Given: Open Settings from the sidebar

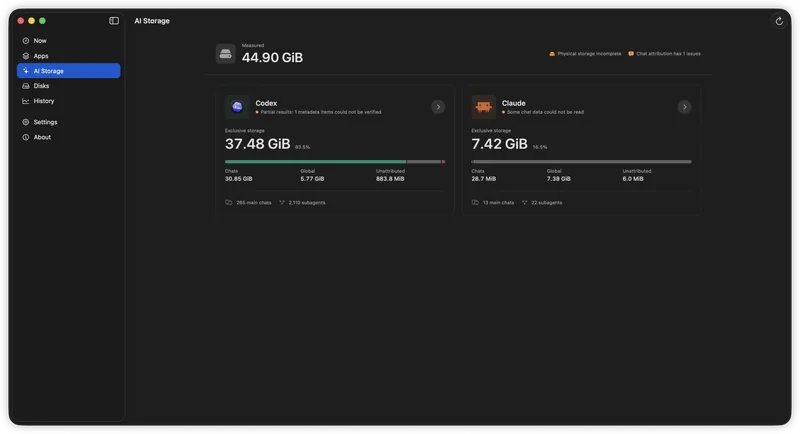Looking at the screenshot, I should pos(68,122).
